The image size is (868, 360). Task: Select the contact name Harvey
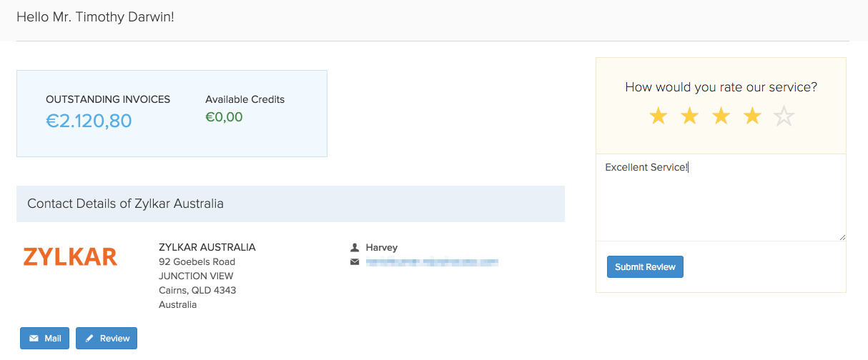(x=382, y=248)
